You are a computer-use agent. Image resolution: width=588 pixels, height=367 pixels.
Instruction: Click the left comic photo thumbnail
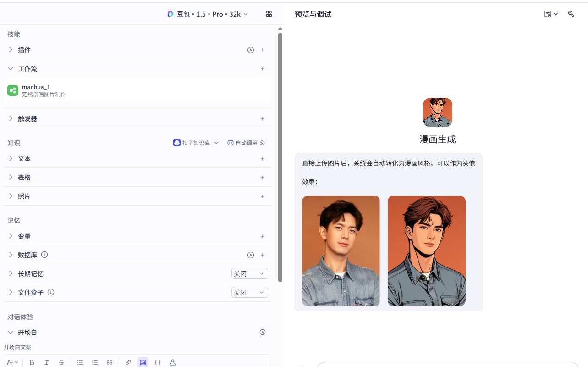[341, 251]
